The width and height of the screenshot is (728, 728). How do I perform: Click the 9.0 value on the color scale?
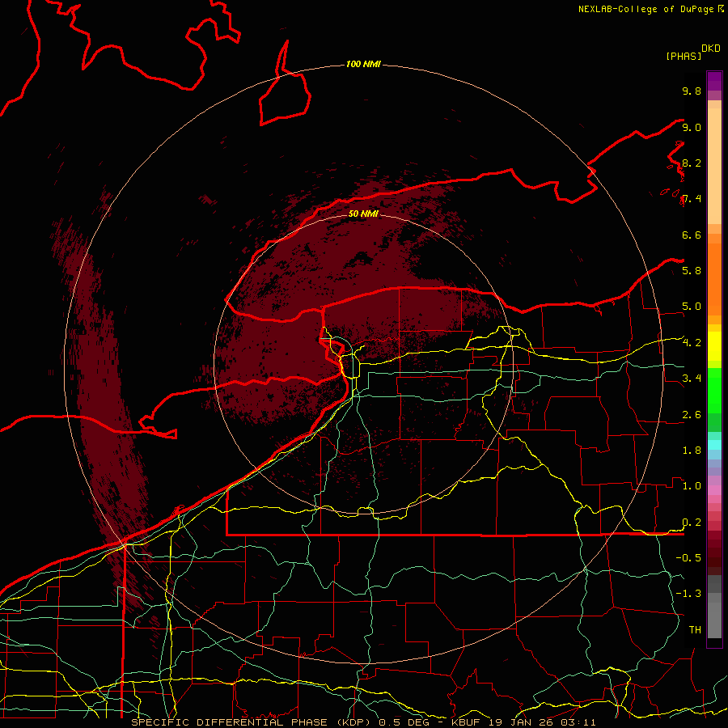point(692,128)
